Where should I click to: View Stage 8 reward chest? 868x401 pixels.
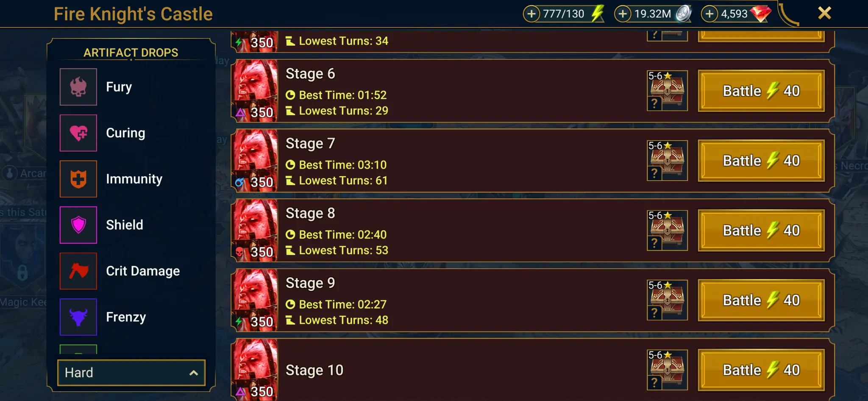pyautogui.click(x=667, y=231)
